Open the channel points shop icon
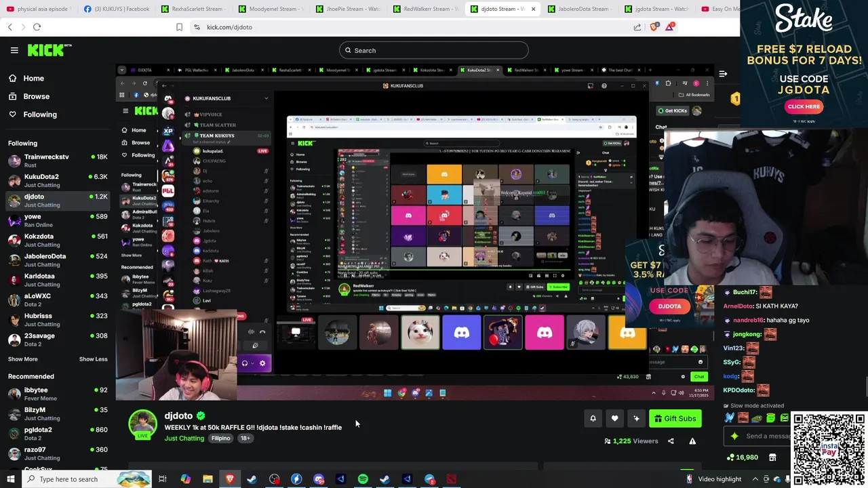This screenshot has height=488, width=868. coord(772,457)
